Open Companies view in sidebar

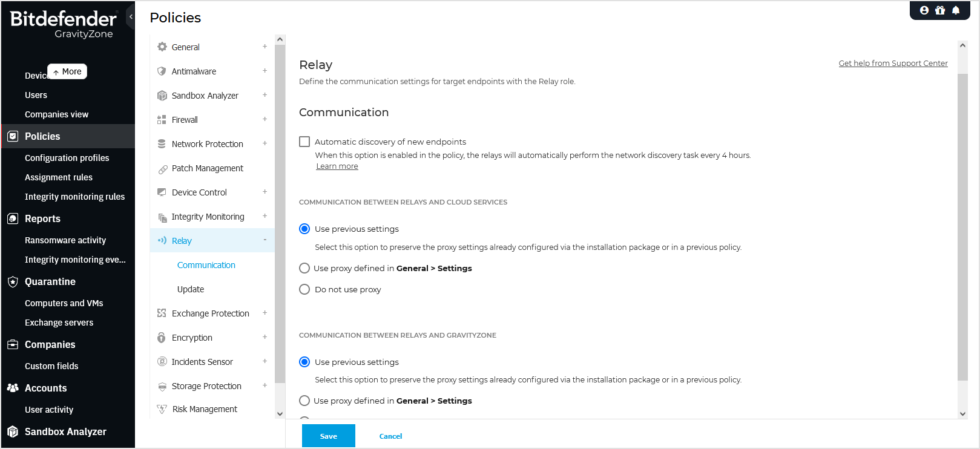(56, 114)
